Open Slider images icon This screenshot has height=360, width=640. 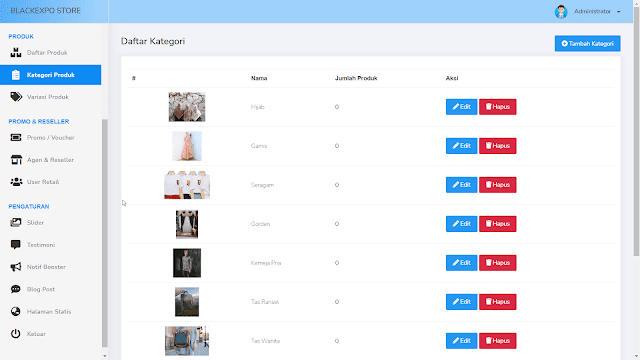(16, 222)
